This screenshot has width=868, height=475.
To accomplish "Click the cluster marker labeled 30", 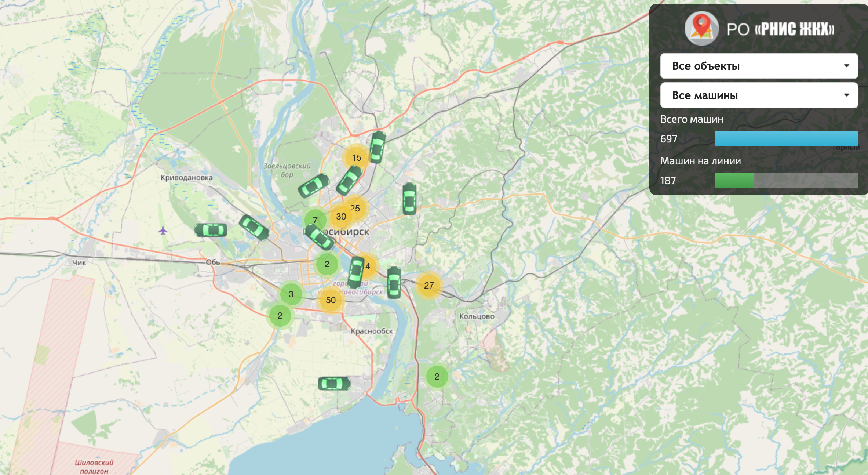I will [341, 217].
